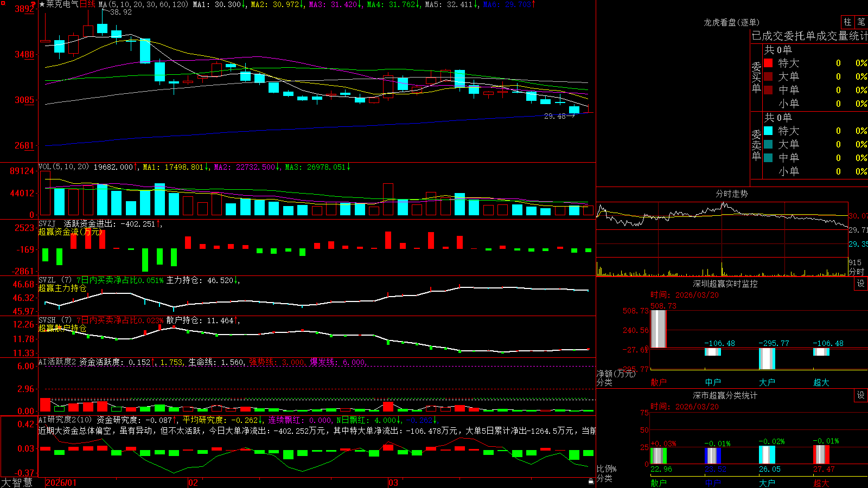Click the 大智慧 label at bottom-left
The height and width of the screenshot is (488, 868).
pyautogui.click(x=16, y=483)
